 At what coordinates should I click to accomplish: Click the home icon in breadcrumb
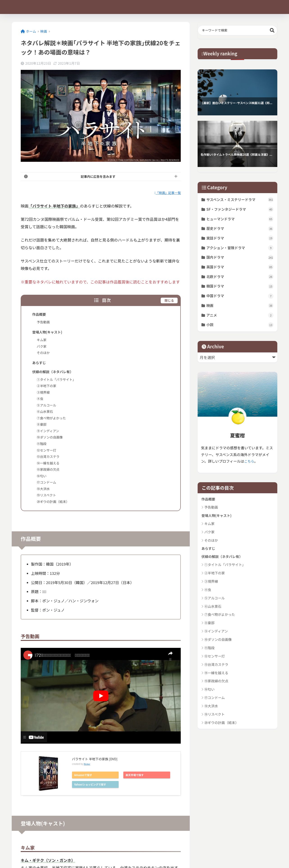pos(23,31)
